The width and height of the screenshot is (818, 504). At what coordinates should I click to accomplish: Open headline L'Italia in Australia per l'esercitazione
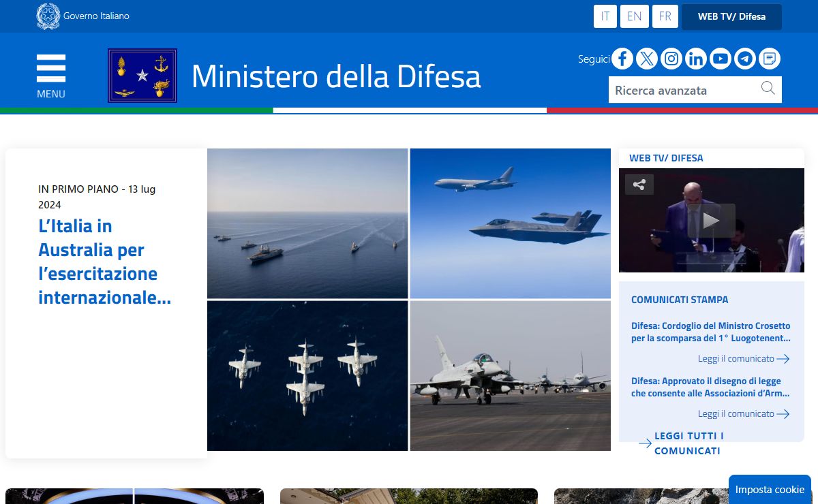pos(104,262)
